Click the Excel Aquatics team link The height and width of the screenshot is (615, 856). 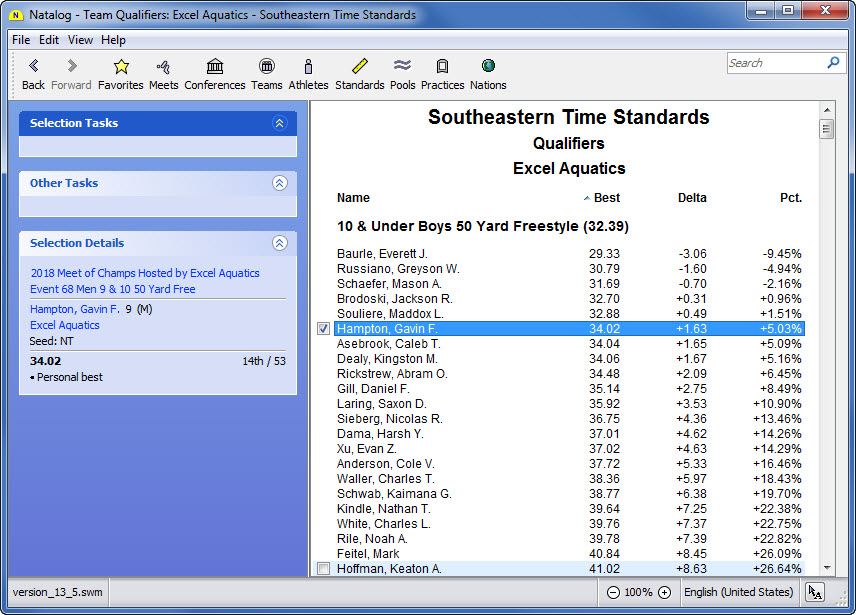coord(65,325)
